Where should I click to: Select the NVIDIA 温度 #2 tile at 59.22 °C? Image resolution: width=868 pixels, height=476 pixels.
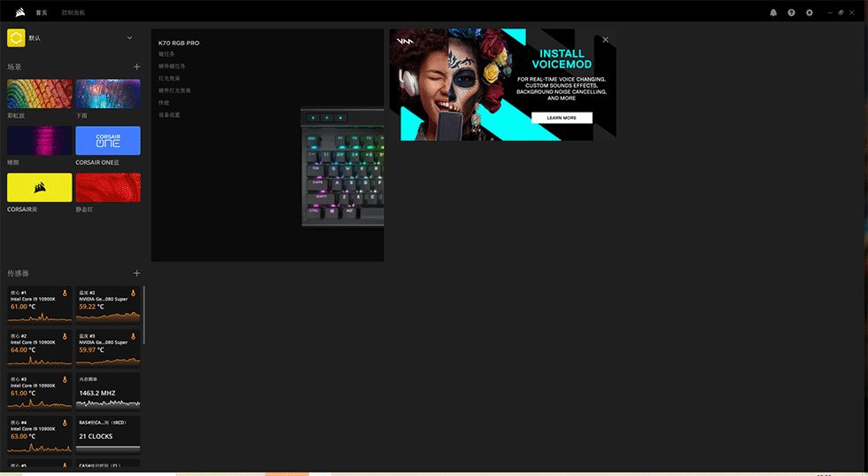click(108, 305)
